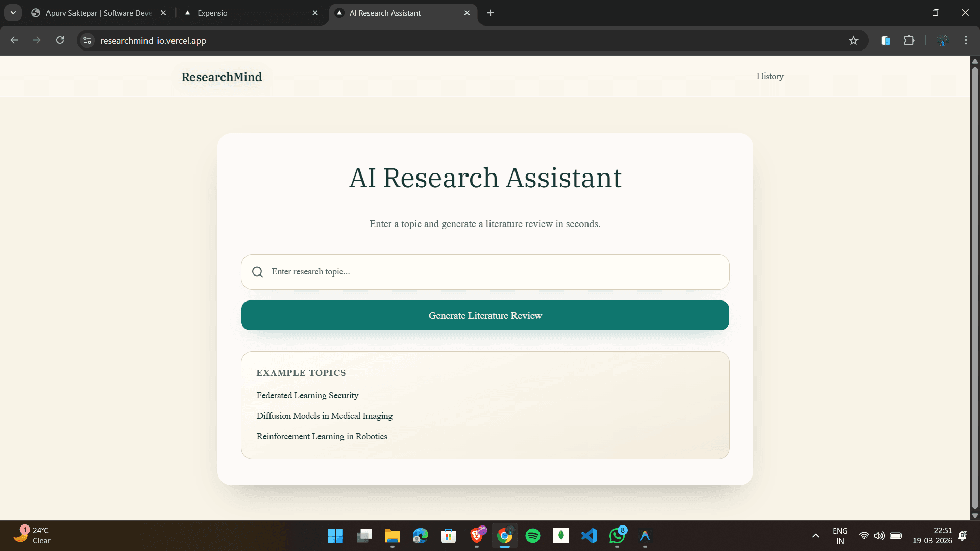View site information icon in address bar
This screenshot has width=980, height=551.
click(x=87, y=40)
